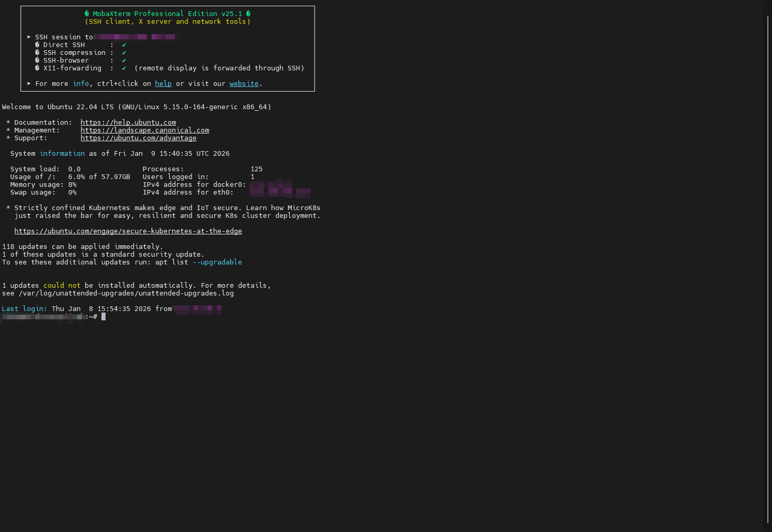This screenshot has width=772, height=532.
Task: Open the ubuntu.com/advantage support link
Action: click(x=138, y=138)
